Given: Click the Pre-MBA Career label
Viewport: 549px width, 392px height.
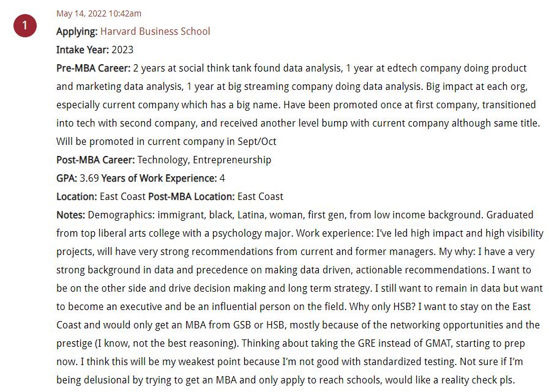Looking at the screenshot, I should (94, 68).
